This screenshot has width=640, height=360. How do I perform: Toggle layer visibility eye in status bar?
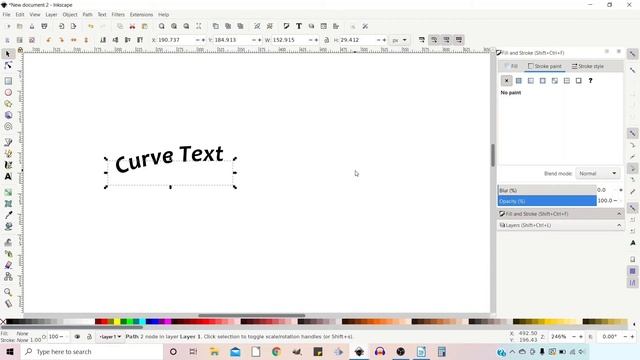pyautogui.click(x=77, y=337)
